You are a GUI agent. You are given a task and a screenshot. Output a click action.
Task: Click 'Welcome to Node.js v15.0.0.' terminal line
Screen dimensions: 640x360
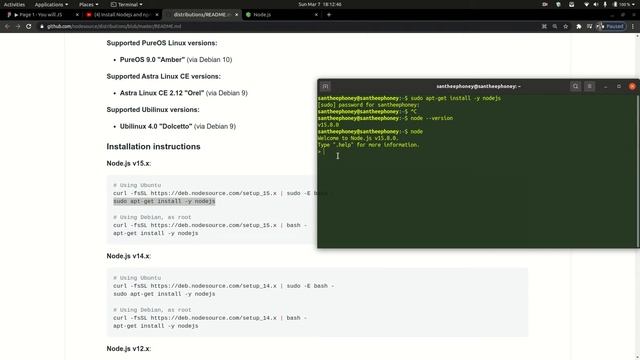pyautogui.click(x=358, y=138)
